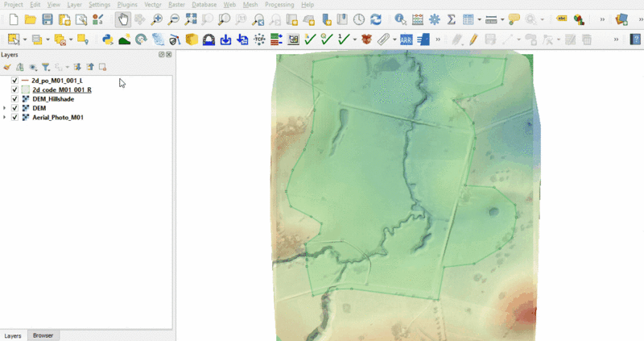The image size is (644, 341).
Task: Select the 2d_code_M01_001_R layer name
Action: [x=61, y=90]
